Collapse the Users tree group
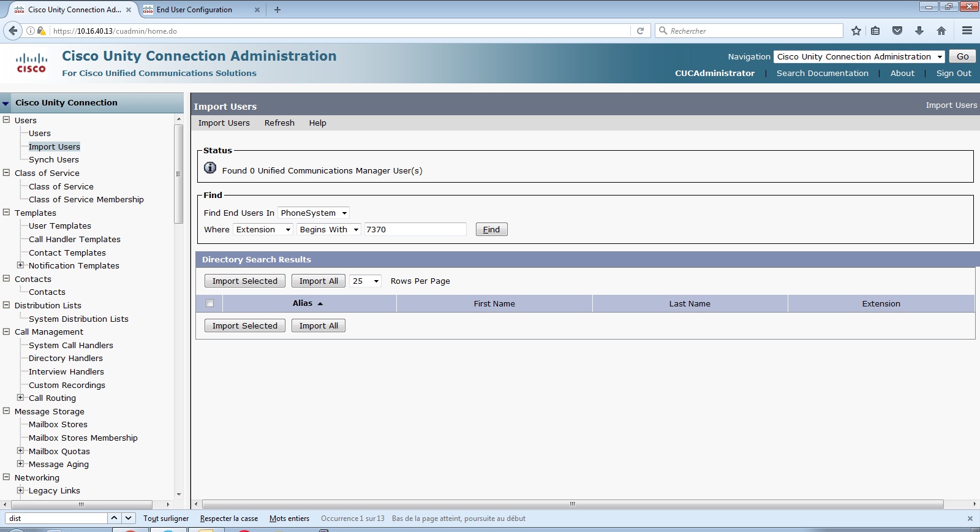 [6, 120]
